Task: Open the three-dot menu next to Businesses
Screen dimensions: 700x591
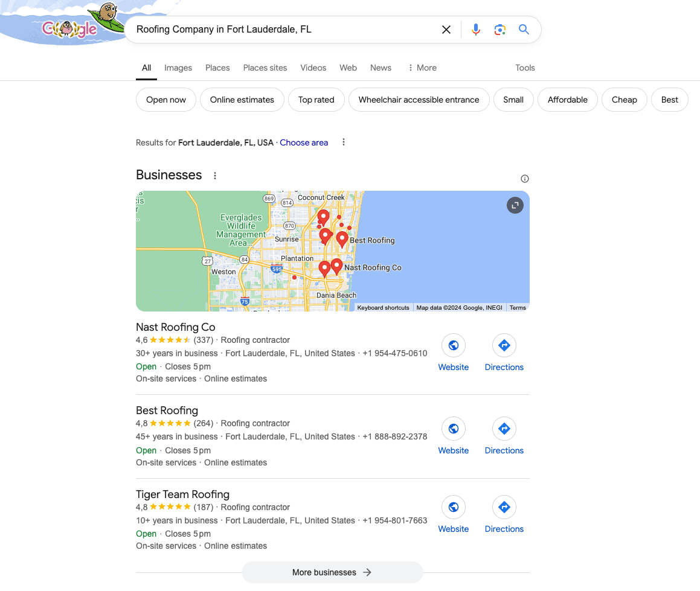Action: click(215, 176)
